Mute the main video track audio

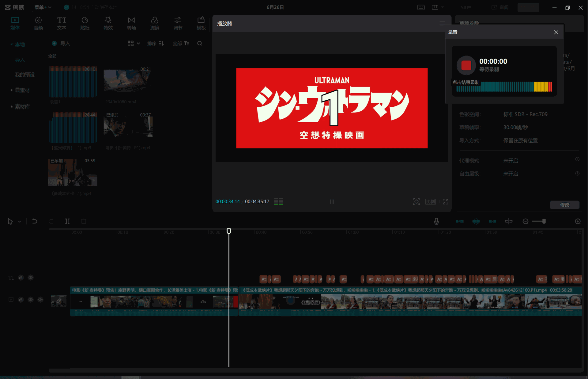click(x=40, y=300)
